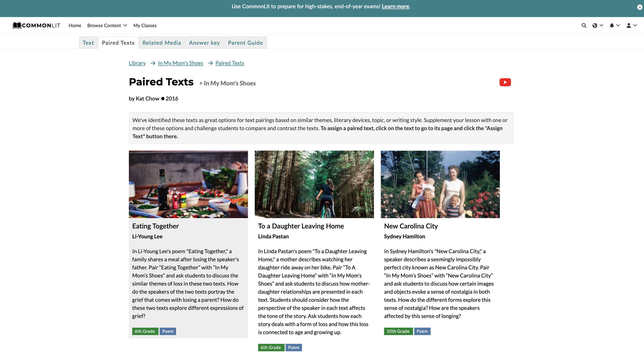
Task: Open the Answer key tab
Action: [x=204, y=43]
